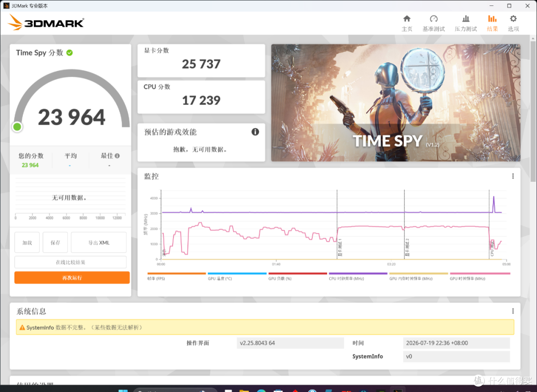
Task: Select the GPU 时钟频率 pink legend bar
Action: click(x=480, y=273)
